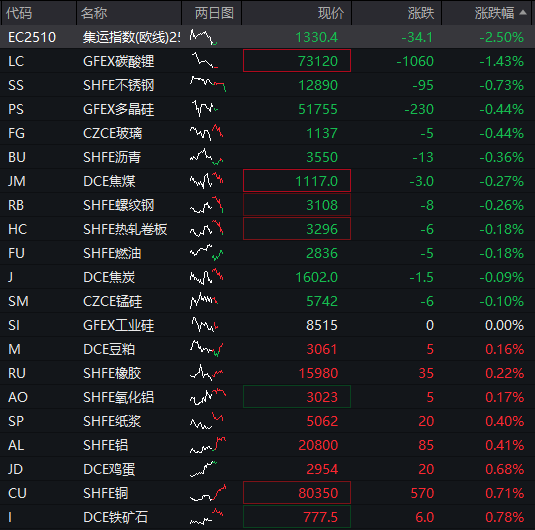Select DCE鸡蛋 row name
Viewport: 535px width, 530px height.
click(x=109, y=469)
